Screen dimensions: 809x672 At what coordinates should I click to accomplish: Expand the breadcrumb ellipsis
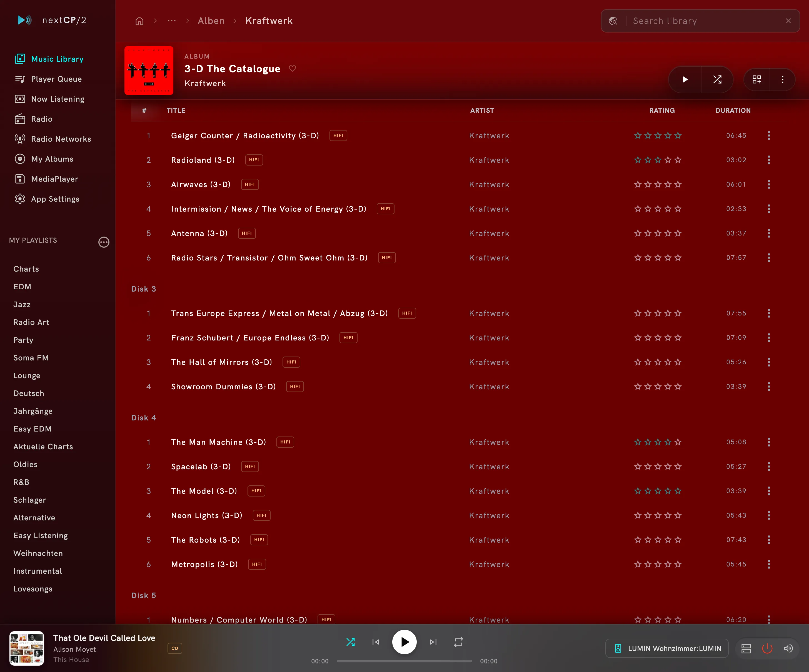pos(171,21)
